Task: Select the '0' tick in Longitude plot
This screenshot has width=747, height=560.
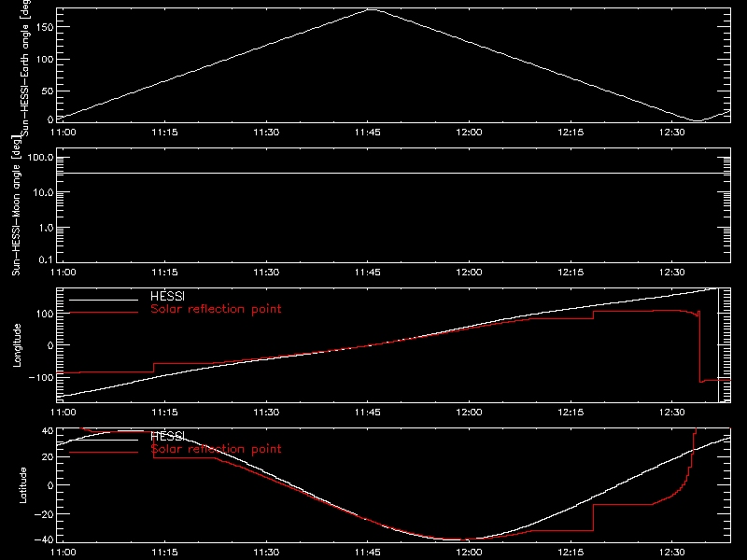Action: [50, 345]
